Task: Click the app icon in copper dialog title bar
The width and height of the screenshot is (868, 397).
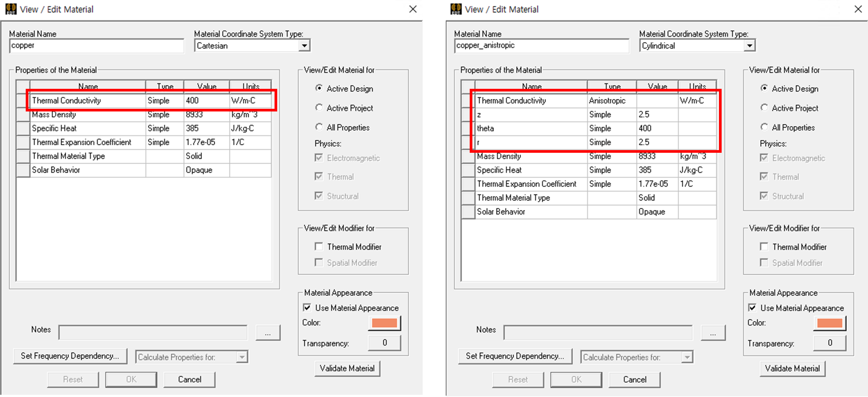Action: pyautogui.click(x=11, y=9)
